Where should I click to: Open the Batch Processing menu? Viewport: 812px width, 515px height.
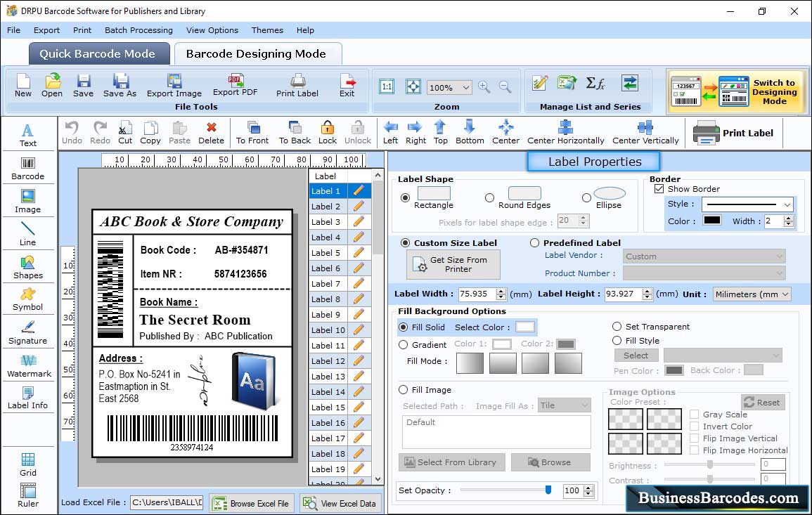[138, 30]
